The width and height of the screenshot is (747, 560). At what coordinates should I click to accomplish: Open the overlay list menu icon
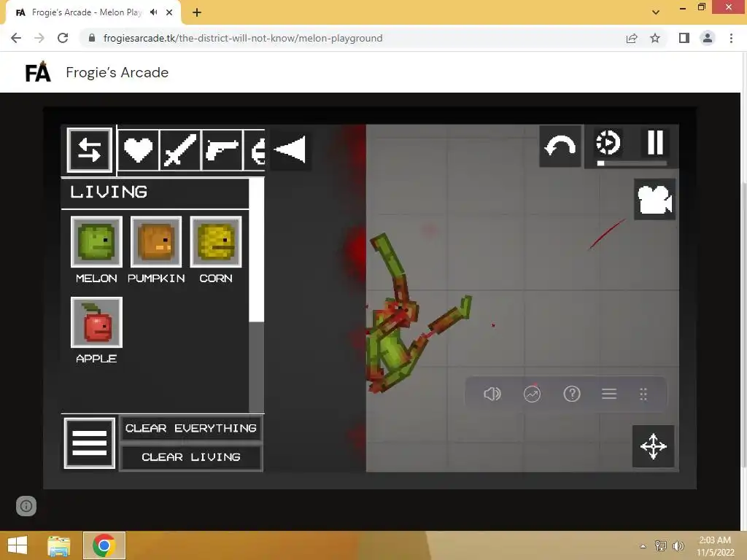(x=609, y=394)
